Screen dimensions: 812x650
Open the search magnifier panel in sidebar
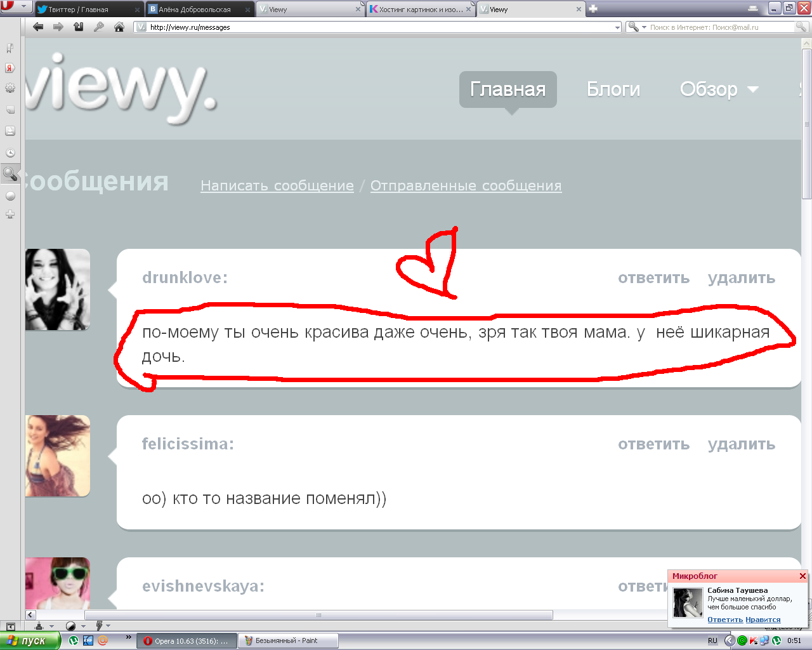[x=10, y=173]
